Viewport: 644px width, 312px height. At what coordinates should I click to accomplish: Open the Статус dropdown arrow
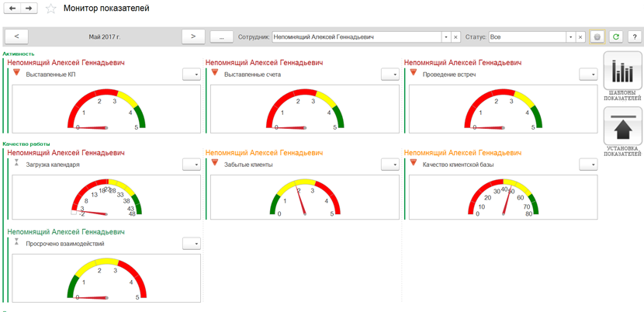[x=570, y=36]
